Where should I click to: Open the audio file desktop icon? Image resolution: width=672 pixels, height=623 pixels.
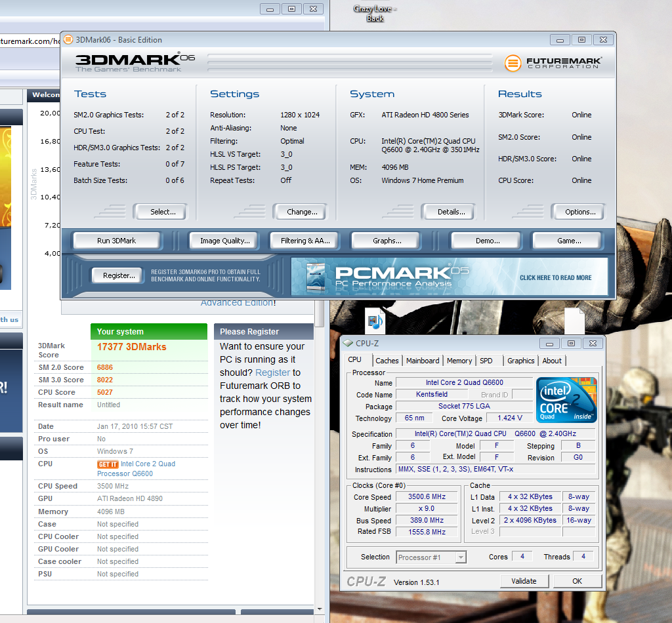[375, 321]
